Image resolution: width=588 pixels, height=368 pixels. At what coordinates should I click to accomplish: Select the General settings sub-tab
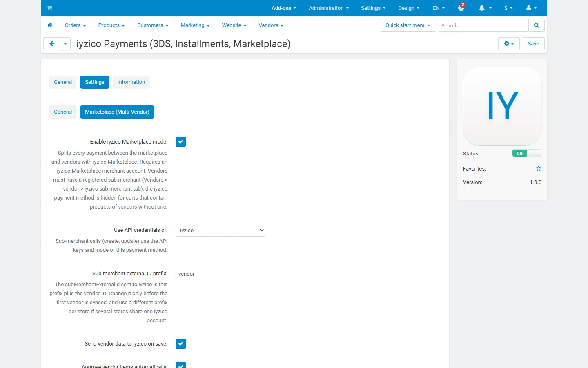click(x=63, y=112)
